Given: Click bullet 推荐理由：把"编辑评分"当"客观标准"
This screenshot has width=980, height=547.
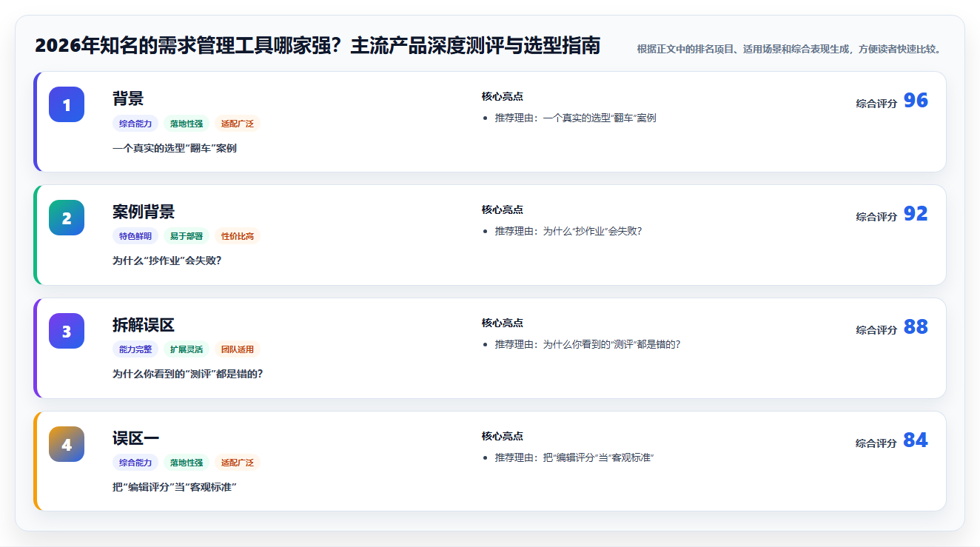Looking at the screenshot, I should point(575,457).
